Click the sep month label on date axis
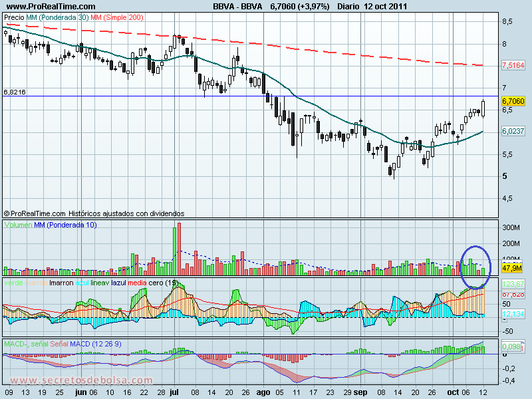Image resolution: width=532 pixels, height=399 pixels. point(360,392)
